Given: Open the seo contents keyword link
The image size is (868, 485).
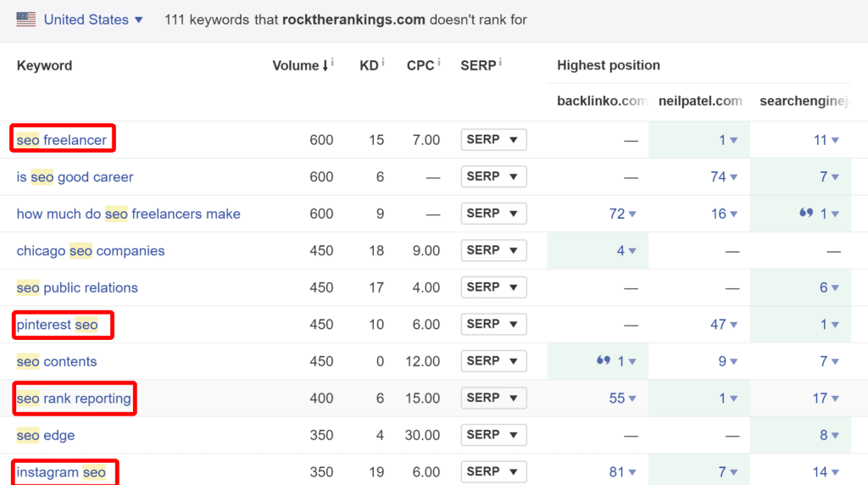Looking at the screenshot, I should click(x=57, y=361).
